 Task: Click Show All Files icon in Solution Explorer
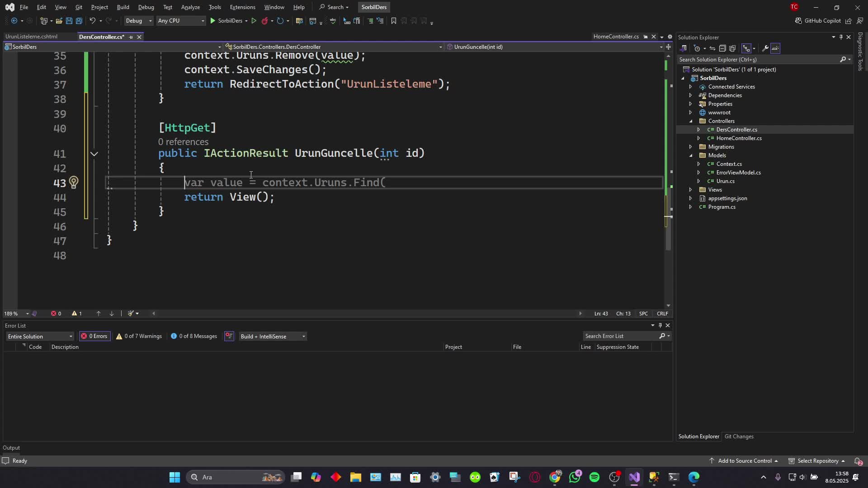click(x=732, y=48)
